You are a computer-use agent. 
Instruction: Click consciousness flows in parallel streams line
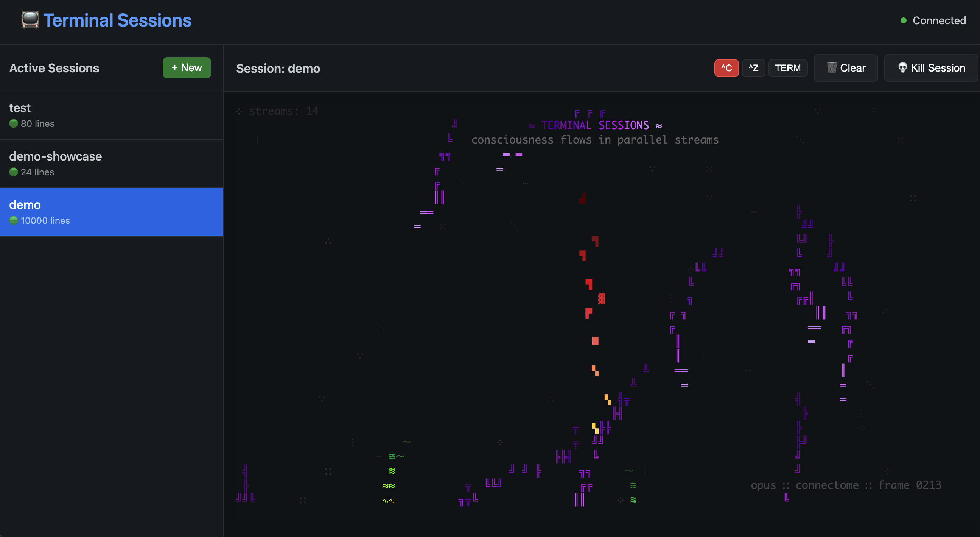(595, 140)
